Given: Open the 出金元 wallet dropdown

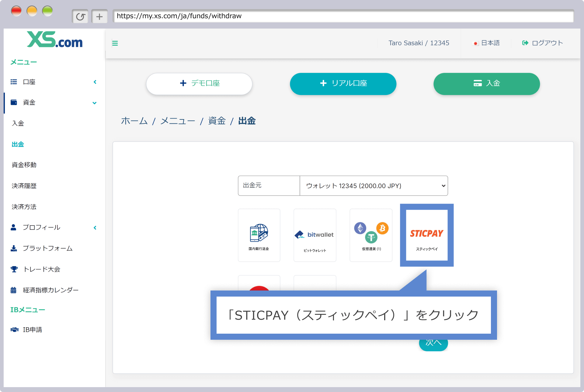Looking at the screenshot, I should point(374,186).
